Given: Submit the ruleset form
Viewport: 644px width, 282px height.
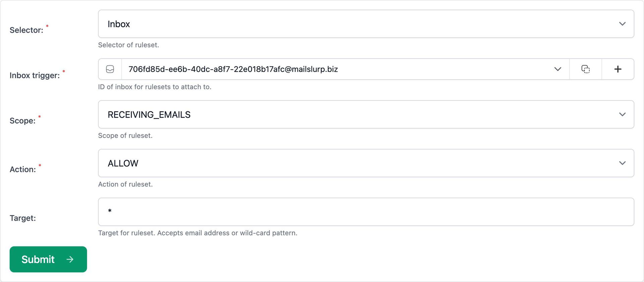Looking at the screenshot, I should 48,260.
